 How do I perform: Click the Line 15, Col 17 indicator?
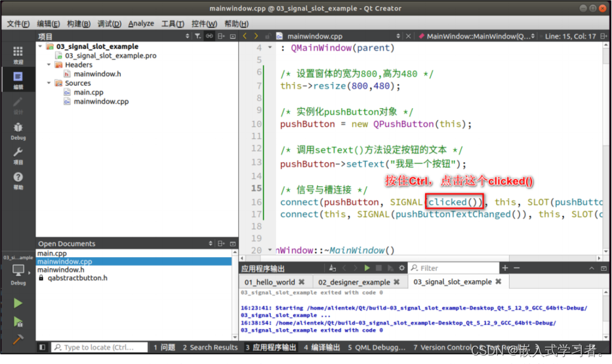point(570,36)
